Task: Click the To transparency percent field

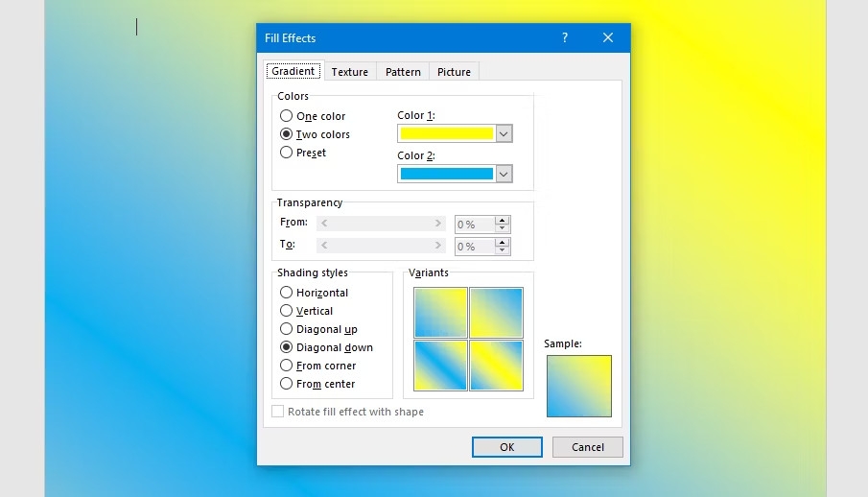Action: click(x=475, y=247)
